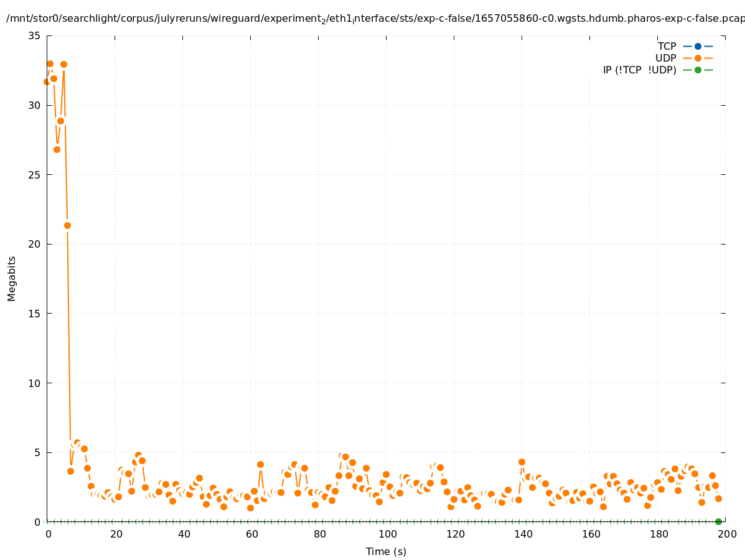Select the "UDP" legend label
The width and height of the screenshot is (745, 560).
(x=665, y=58)
